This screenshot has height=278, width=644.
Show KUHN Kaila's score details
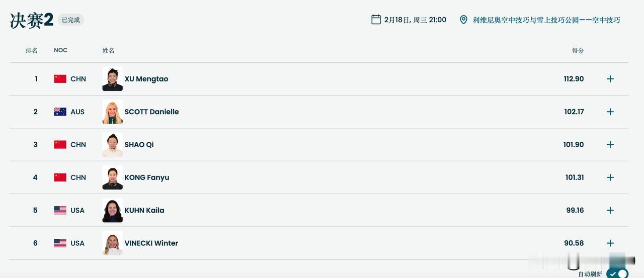point(610,210)
